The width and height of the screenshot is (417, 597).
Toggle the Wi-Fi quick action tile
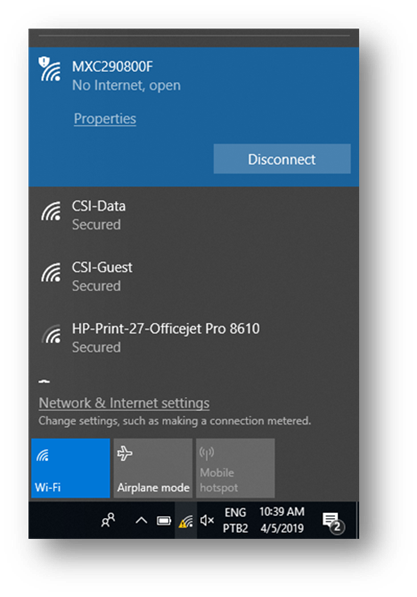[70, 468]
